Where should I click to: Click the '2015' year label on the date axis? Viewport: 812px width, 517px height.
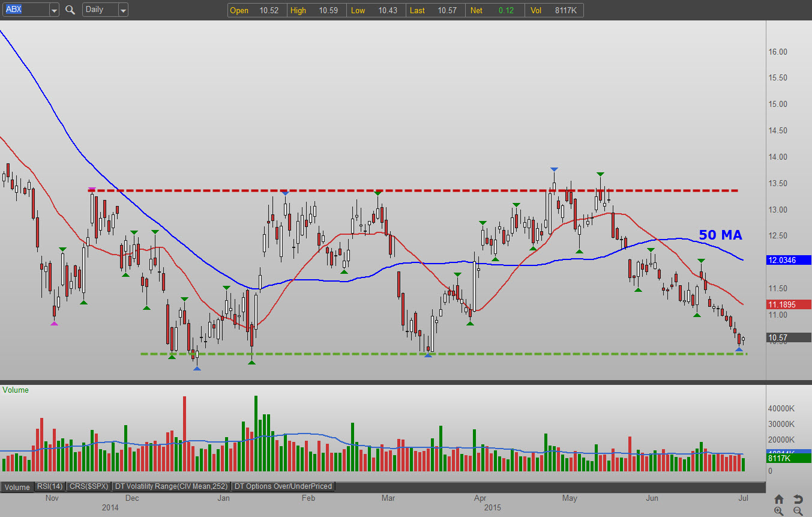(x=493, y=508)
